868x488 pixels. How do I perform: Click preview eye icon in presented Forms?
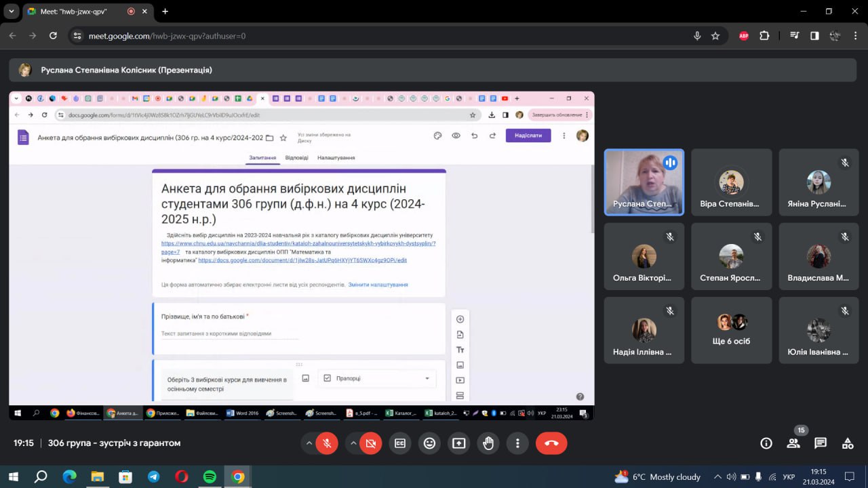coord(456,136)
